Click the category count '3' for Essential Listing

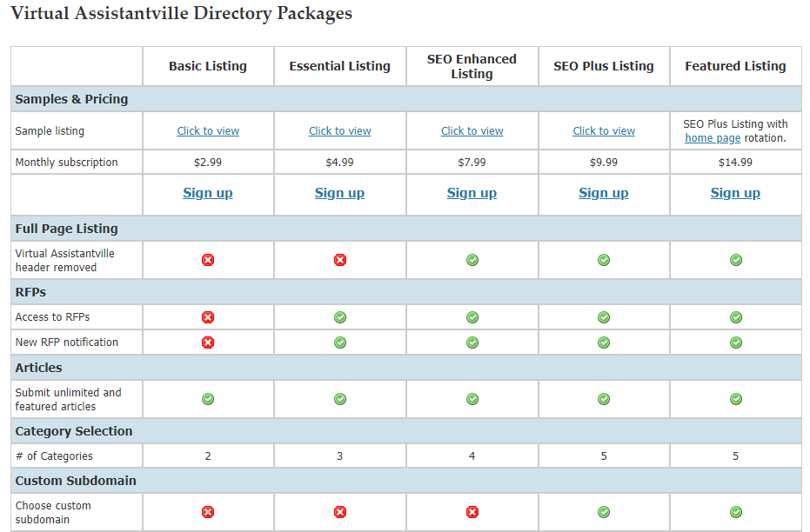[340, 456]
